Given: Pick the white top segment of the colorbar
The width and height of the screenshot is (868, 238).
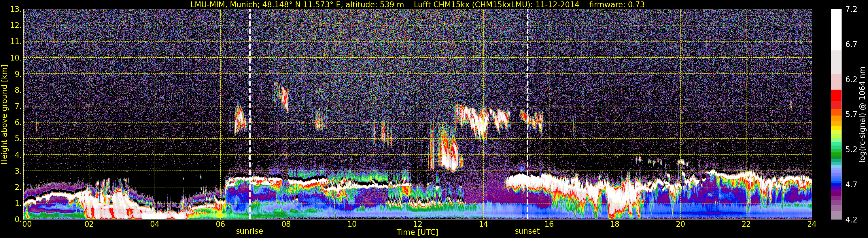Looking at the screenshot, I should click(x=836, y=30).
